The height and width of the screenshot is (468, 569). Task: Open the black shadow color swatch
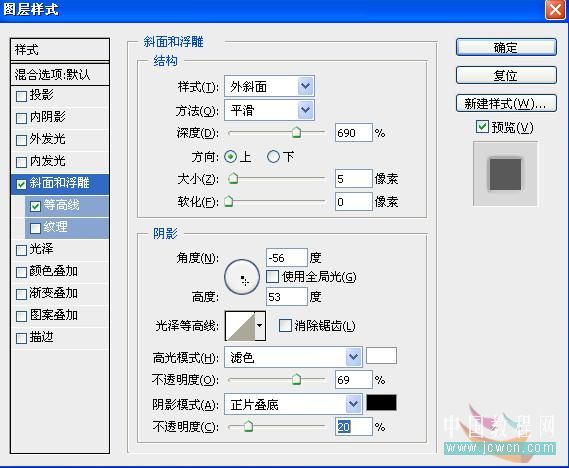pyautogui.click(x=381, y=403)
